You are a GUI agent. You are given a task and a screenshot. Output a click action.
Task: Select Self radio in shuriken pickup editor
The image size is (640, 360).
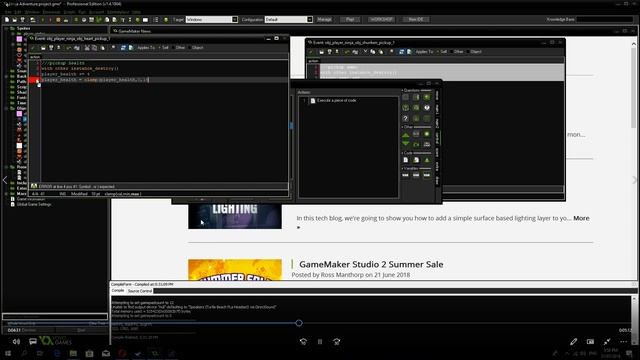tap(442, 52)
